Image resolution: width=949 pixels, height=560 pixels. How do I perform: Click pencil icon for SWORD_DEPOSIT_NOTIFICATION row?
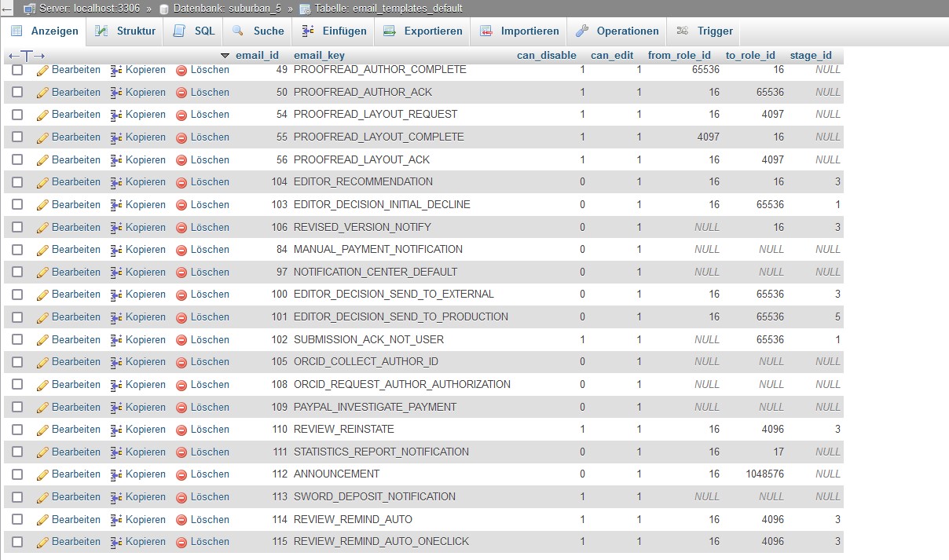point(42,497)
